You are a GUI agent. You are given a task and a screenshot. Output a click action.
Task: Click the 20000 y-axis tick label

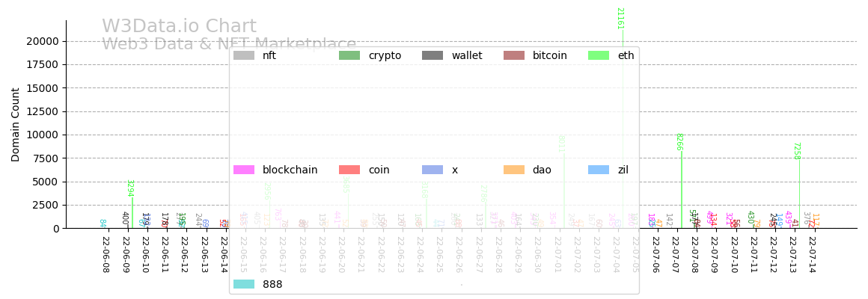43,41
